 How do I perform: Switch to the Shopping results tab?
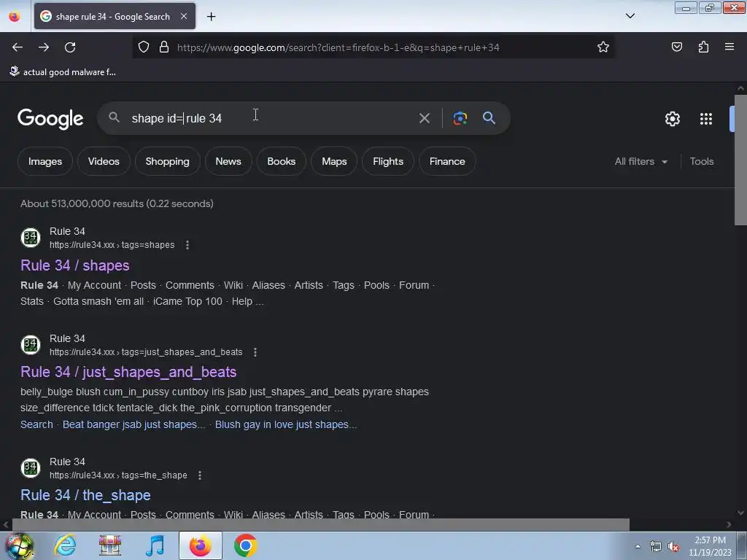167,161
